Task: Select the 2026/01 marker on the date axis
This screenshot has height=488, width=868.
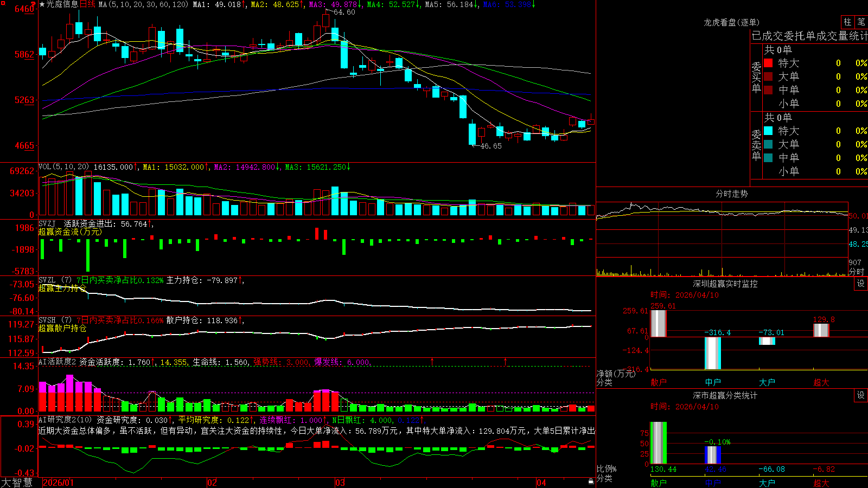Action: click(58, 483)
